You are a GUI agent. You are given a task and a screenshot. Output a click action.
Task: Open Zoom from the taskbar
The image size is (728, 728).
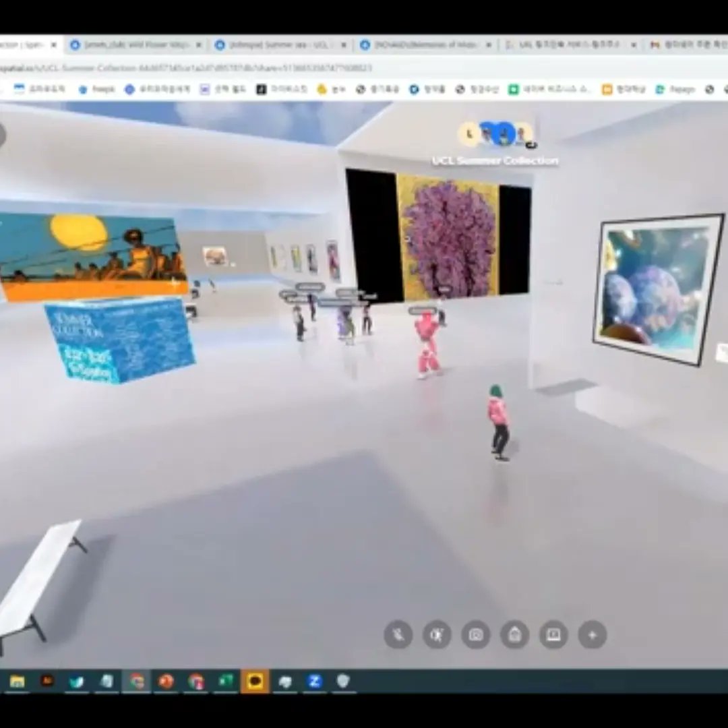(x=315, y=681)
